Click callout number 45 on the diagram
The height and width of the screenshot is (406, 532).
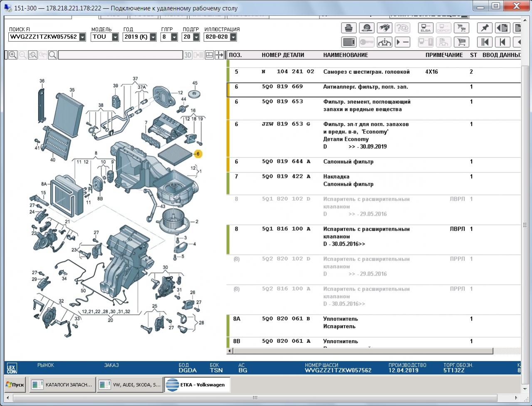coord(195,83)
